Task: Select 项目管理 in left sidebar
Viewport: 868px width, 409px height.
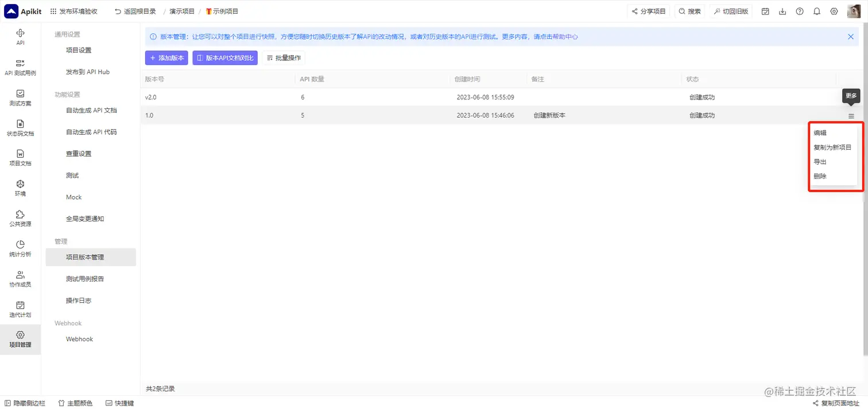Action: tap(20, 339)
